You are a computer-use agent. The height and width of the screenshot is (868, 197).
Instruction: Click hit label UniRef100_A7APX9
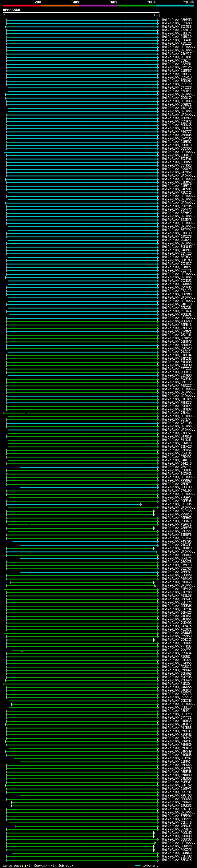click(177, 738)
